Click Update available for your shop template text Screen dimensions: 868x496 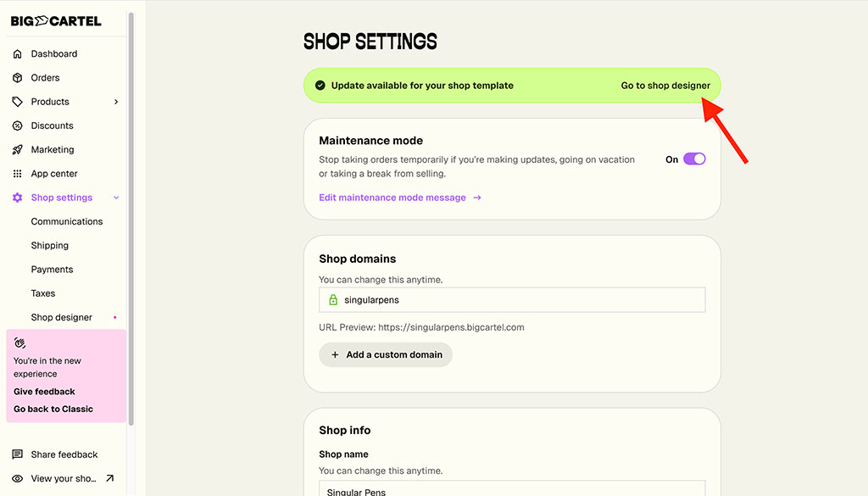(422, 86)
